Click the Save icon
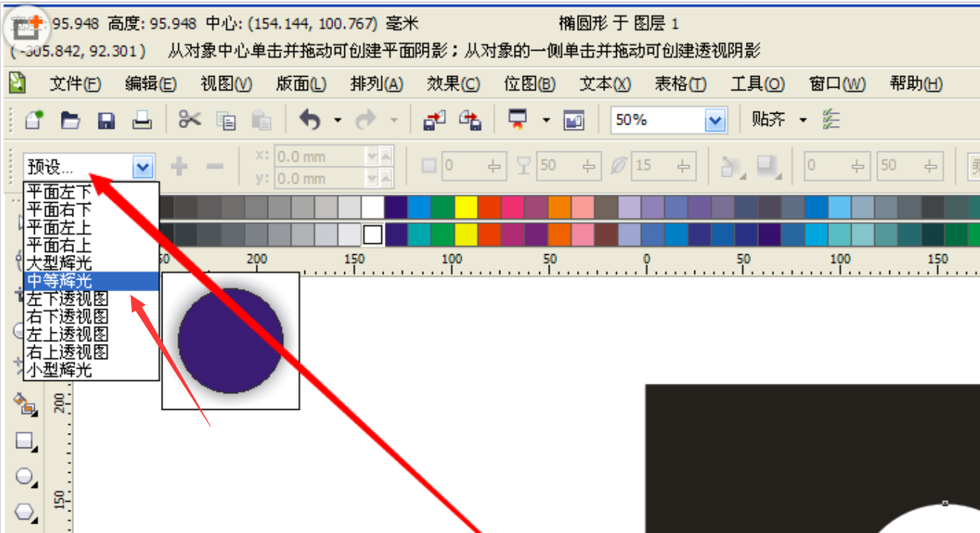The width and height of the screenshot is (980, 533). tap(106, 120)
